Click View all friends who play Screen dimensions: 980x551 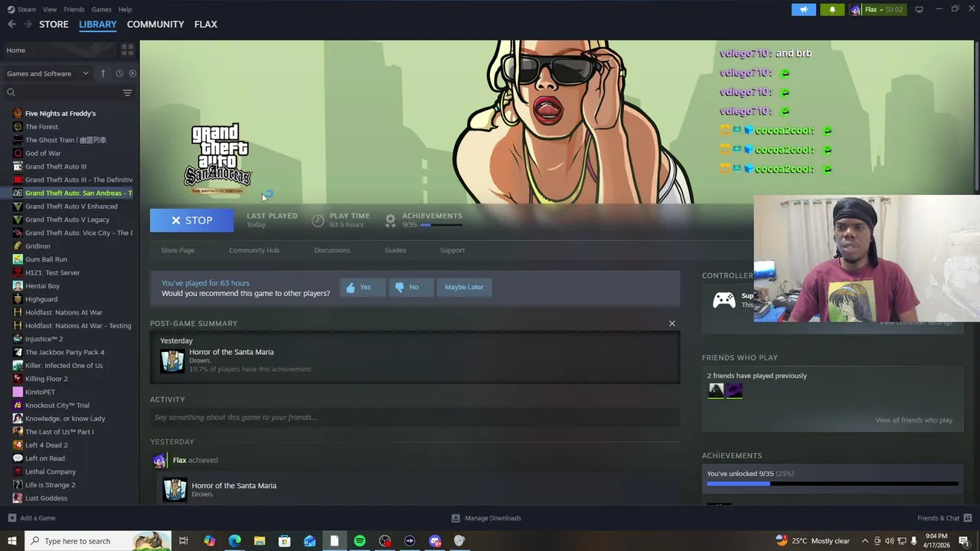(x=913, y=420)
